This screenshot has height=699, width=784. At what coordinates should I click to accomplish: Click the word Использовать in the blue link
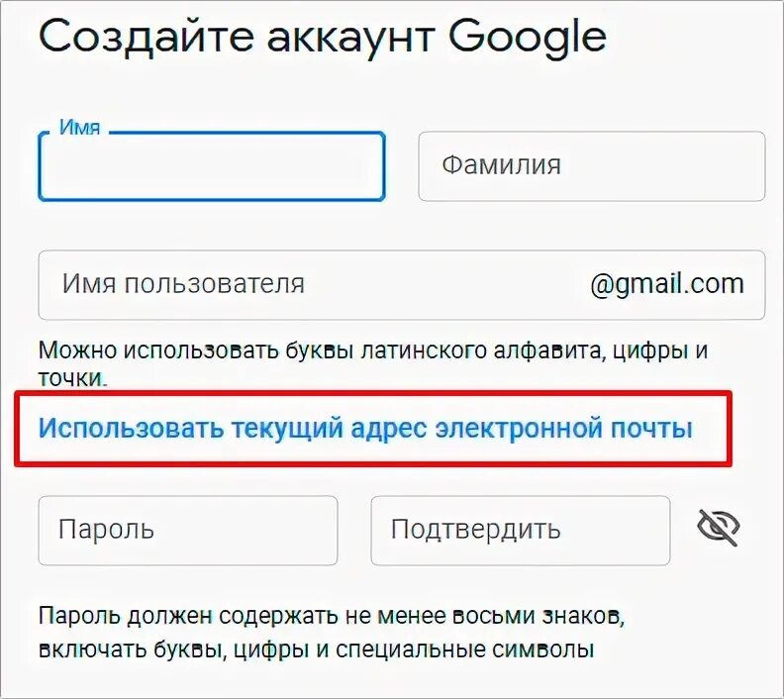click(x=131, y=429)
